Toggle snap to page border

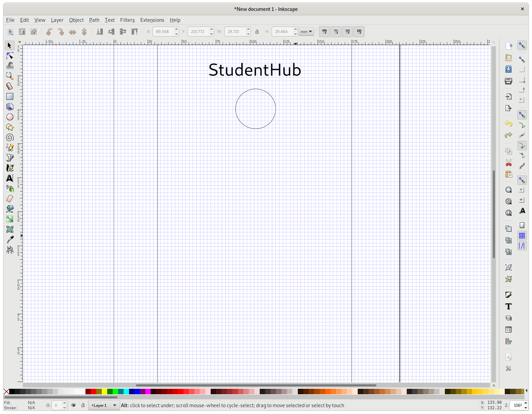(x=522, y=225)
